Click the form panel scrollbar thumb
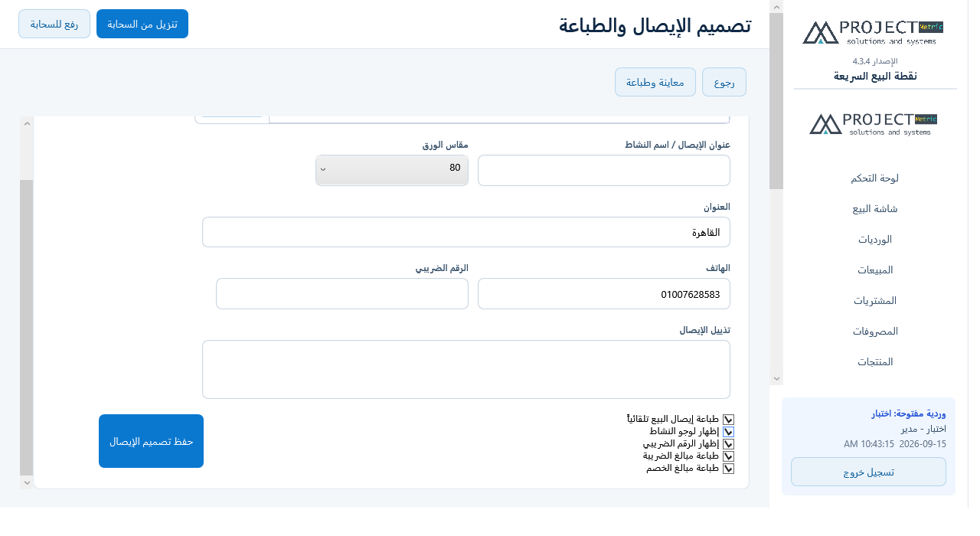Viewport: 980px width, 536px height. coord(27,328)
